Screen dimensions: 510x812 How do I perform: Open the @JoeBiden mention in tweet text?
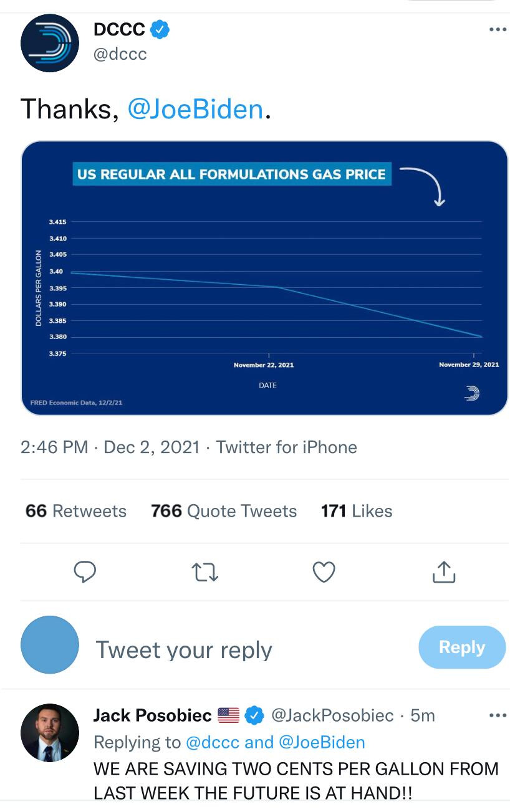[x=195, y=109]
